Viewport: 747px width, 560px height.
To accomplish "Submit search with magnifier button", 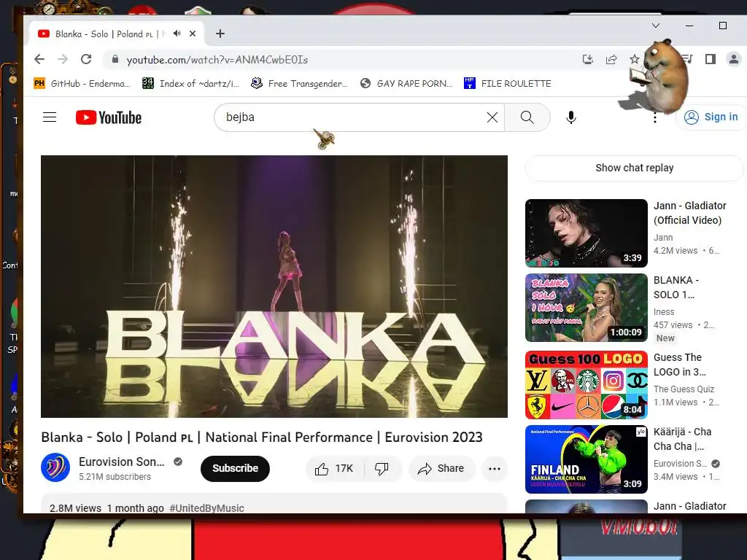I will [x=527, y=117].
